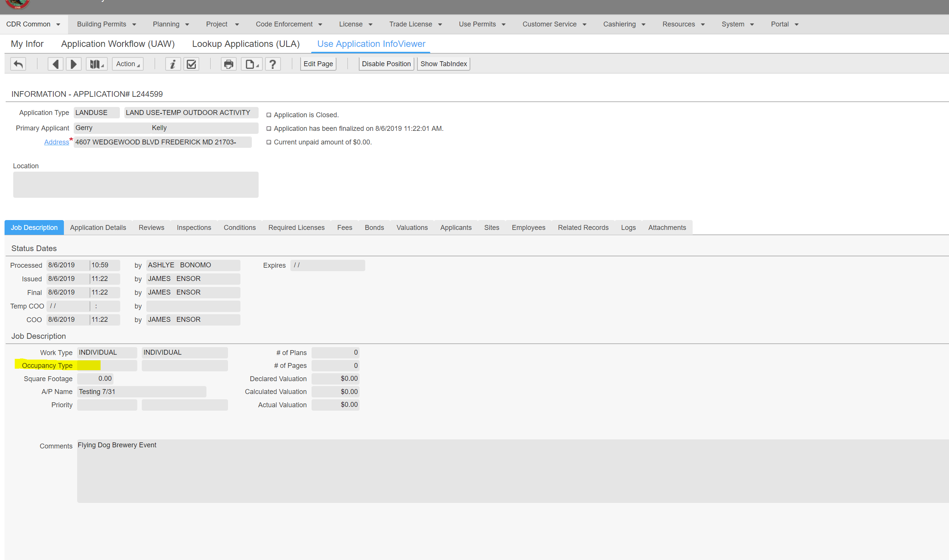Go to previous record with left triangle
This screenshot has height=560, width=949.
pos(56,64)
